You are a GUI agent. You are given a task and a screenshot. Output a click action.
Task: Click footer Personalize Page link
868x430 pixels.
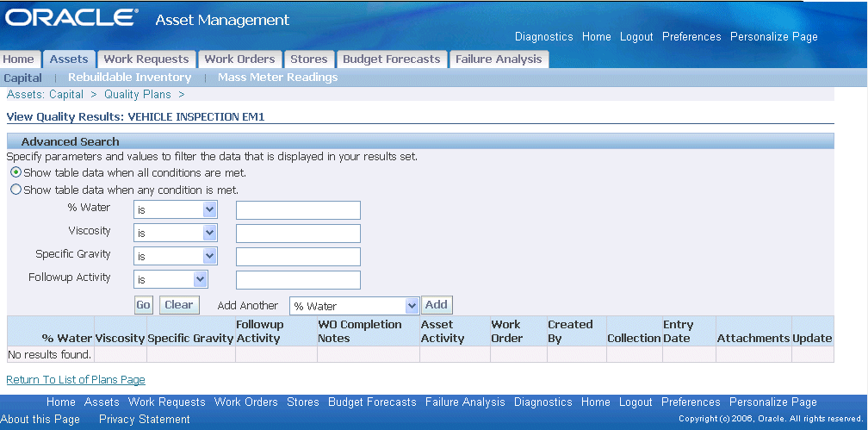(x=773, y=402)
